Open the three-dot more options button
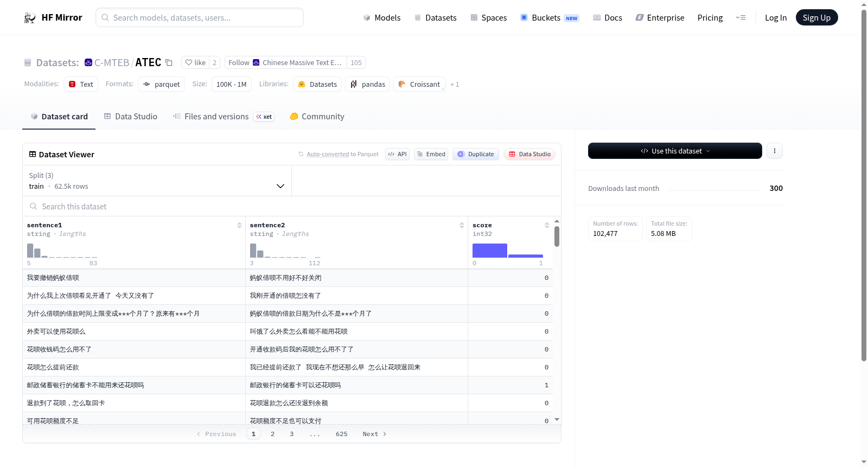Viewport: 868px width, 467px height. tap(775, 151)
